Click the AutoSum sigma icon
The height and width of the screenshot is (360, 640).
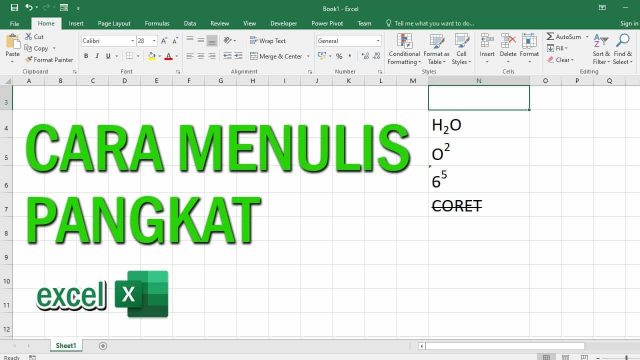click(550, 36)
